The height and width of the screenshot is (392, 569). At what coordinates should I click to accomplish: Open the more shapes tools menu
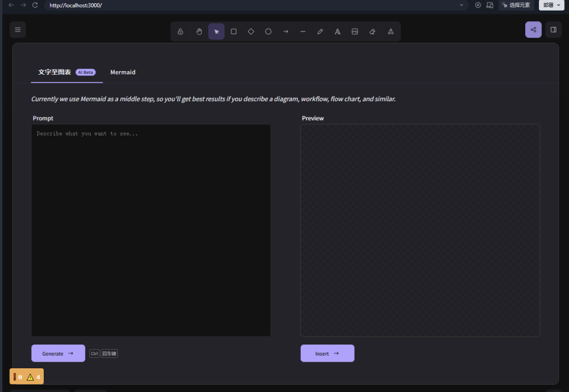[x=391, y=32]
